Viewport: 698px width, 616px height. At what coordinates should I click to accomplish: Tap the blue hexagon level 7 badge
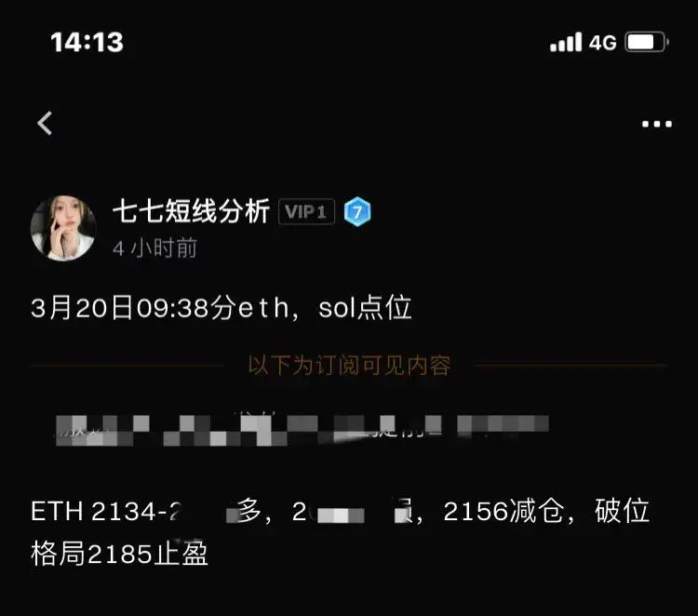(357, 212)
